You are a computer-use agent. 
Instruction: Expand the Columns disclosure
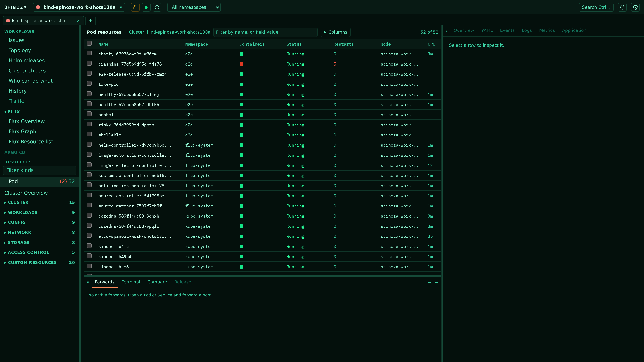click(335, 32)
